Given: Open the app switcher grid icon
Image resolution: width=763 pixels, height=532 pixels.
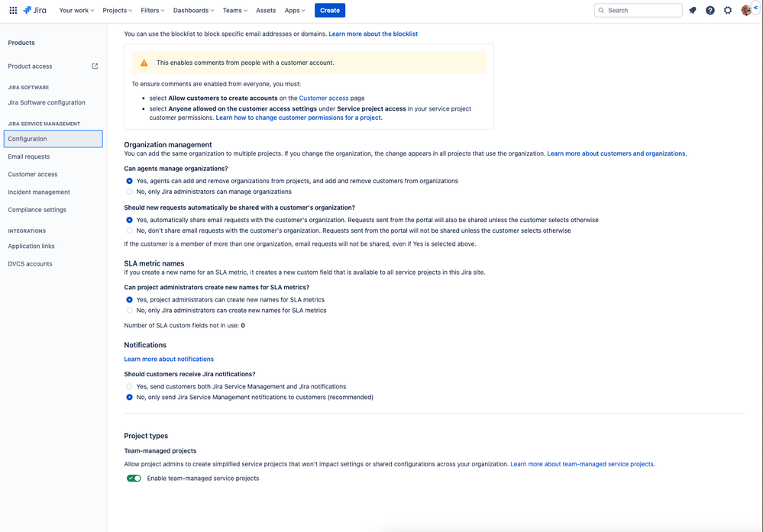Looking at the screenshot, I should click(x=11, y=10).
